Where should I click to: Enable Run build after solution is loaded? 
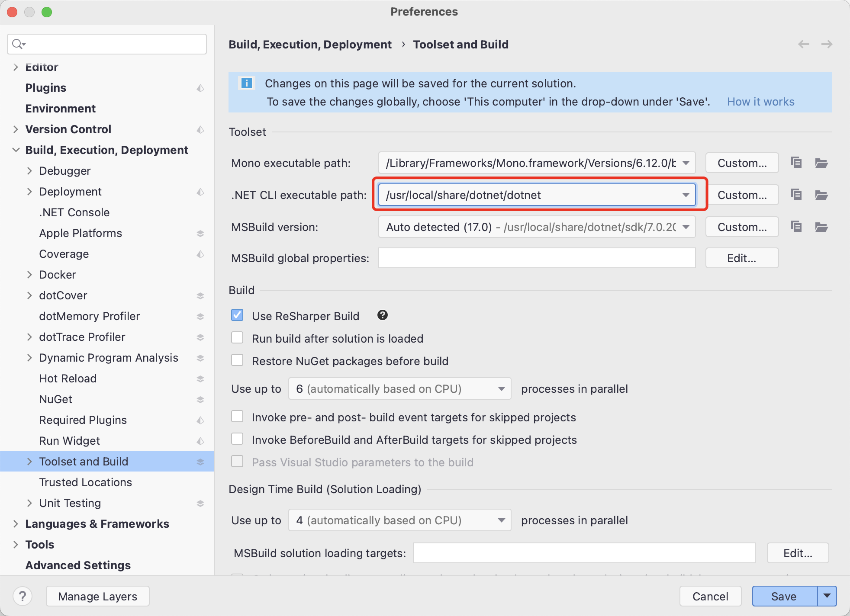[237, 337]
